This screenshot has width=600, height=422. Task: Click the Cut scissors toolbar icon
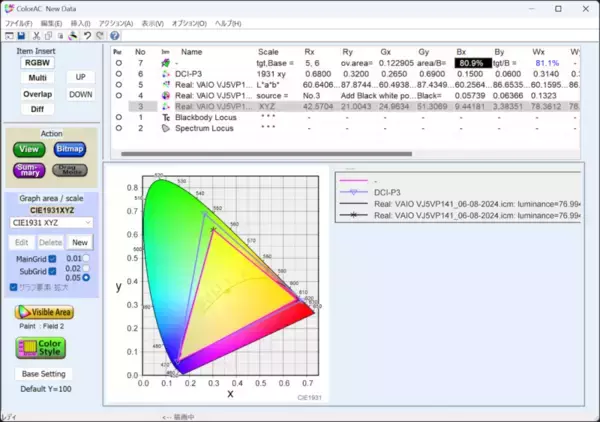click(x=38, y=35)
